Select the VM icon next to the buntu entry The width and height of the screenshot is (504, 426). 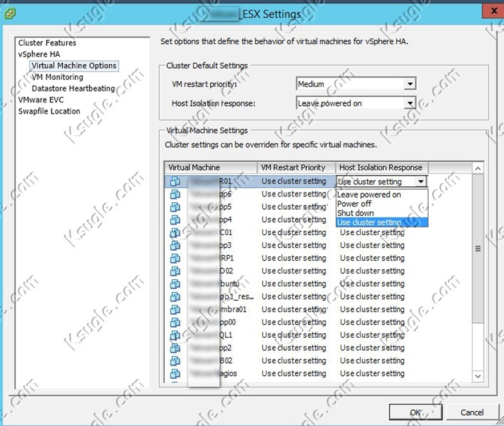(x=175, y=284)
